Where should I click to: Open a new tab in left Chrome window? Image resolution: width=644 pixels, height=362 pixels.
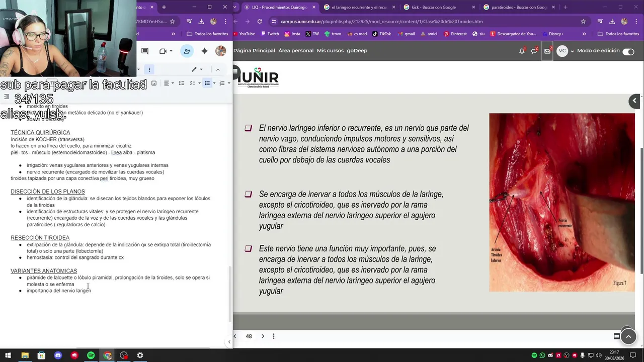(164, 7)
